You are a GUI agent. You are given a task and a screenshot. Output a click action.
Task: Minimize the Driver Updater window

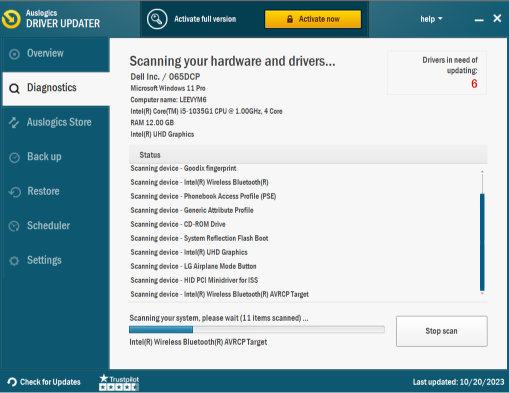click(479, 20)
